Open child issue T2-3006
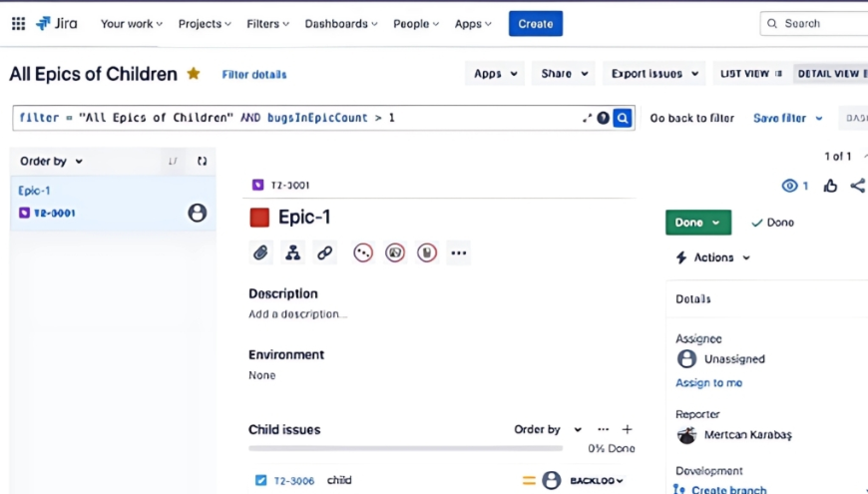Image resolution: width=868 pixels, height=494 pixels. 294,481
